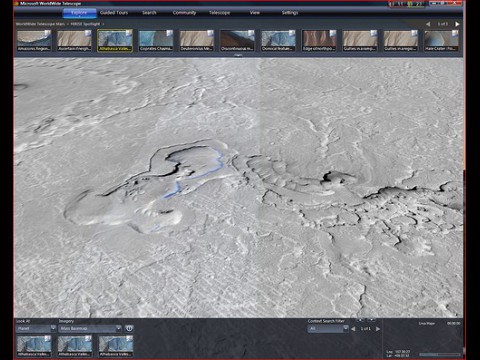This screenshot has height=360, width=480.
Task: Go to next context search page
Action: point(378,329)
